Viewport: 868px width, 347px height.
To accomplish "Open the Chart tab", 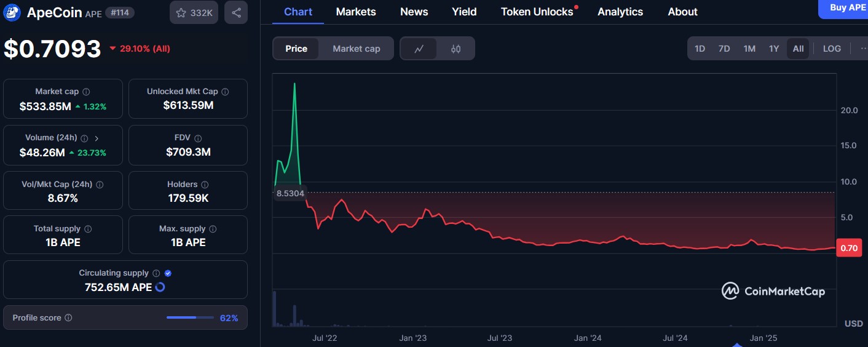I will (x=298, y=12).
